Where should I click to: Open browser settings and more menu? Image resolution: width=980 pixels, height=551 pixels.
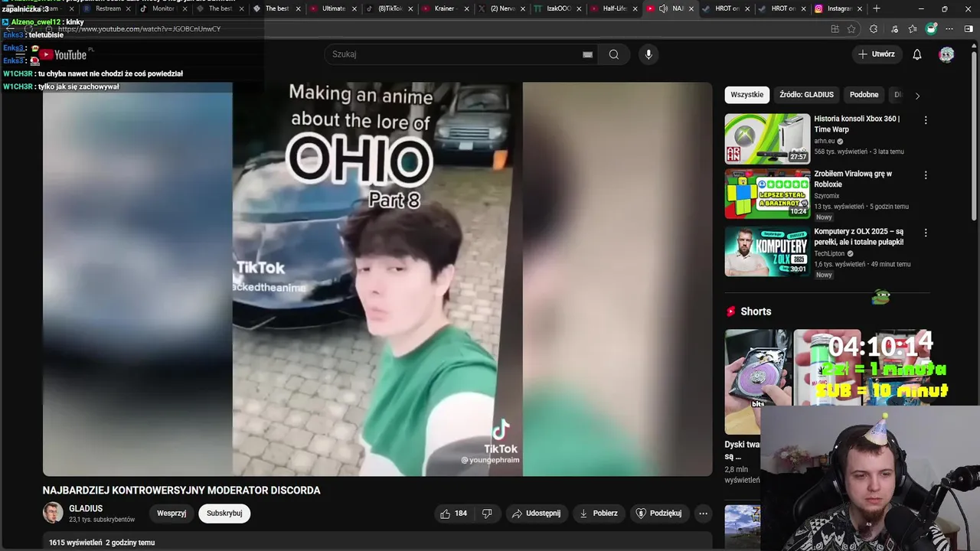[x=949, y=29]
